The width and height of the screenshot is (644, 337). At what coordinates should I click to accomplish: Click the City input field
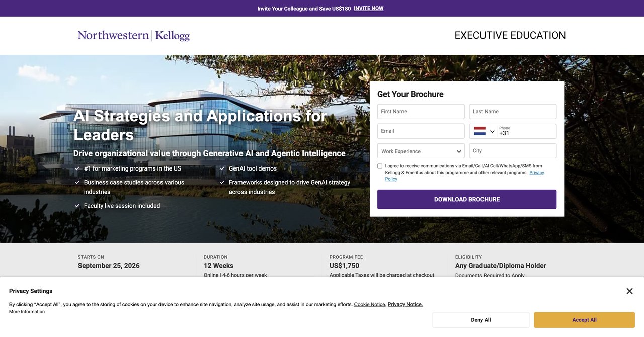click(513, 150)
